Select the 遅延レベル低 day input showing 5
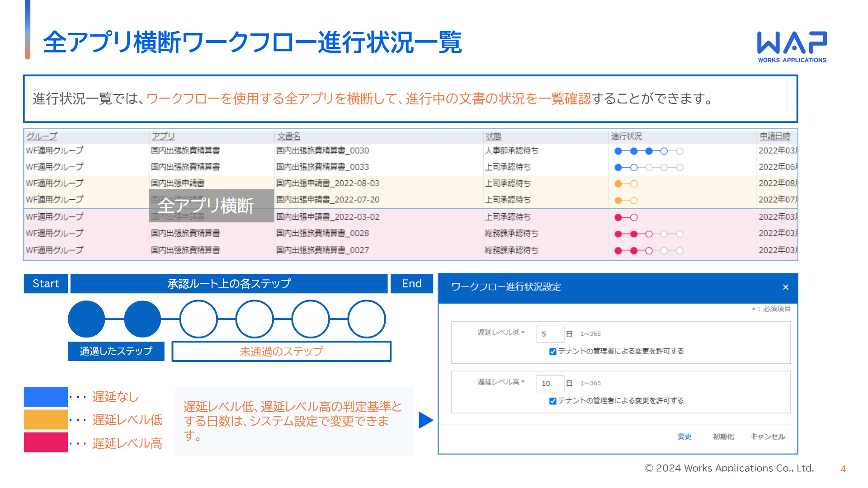The image size is (868, 488). (x=550, y=334)
